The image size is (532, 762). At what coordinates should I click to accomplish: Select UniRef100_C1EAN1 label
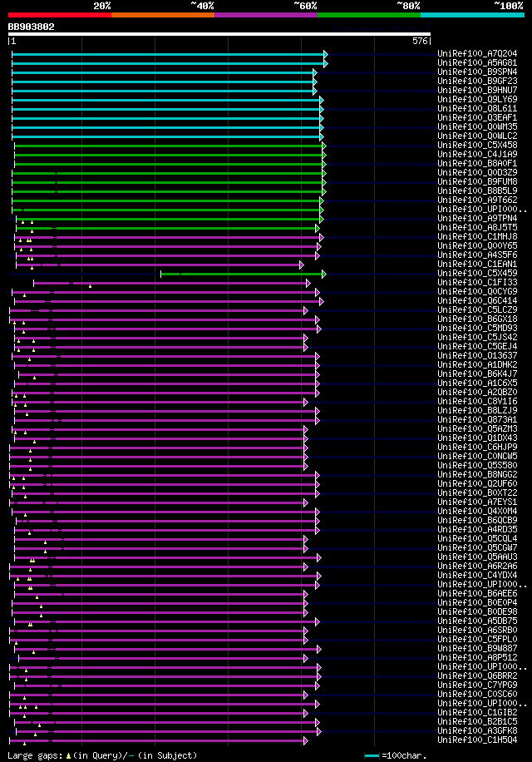(477, 264)
